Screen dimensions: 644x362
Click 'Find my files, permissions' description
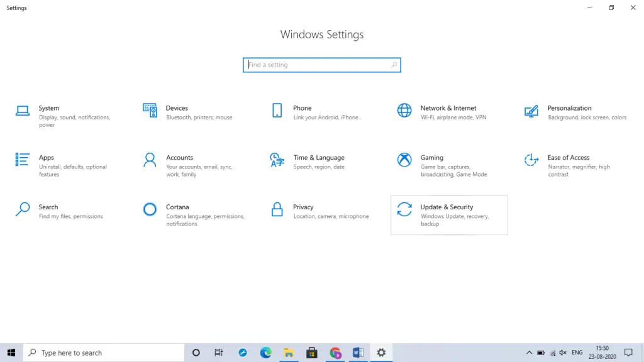coord(70,216)
